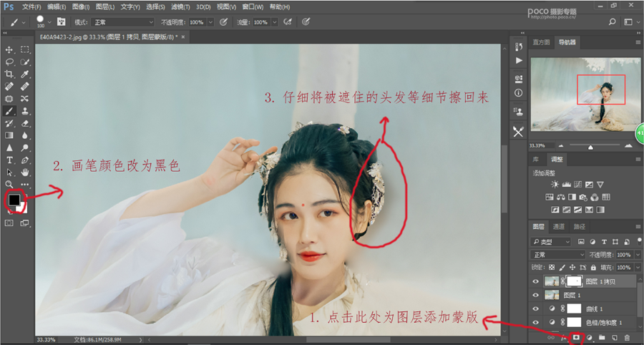
Task: Open the 不透明度 dropdown in options bar
Action: (210, 22)
